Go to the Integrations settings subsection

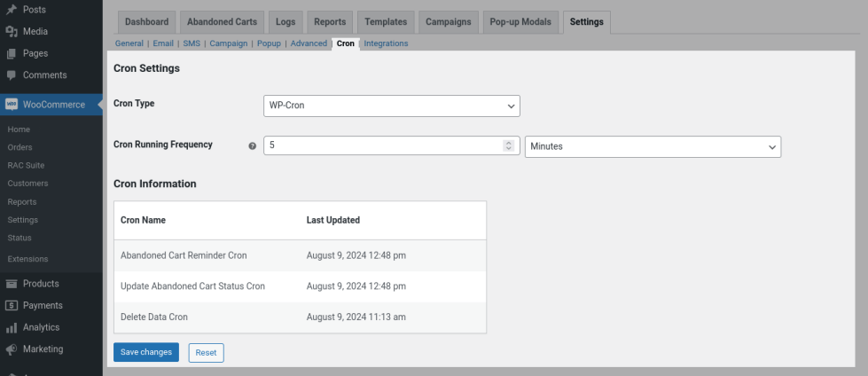coord(386,43)
